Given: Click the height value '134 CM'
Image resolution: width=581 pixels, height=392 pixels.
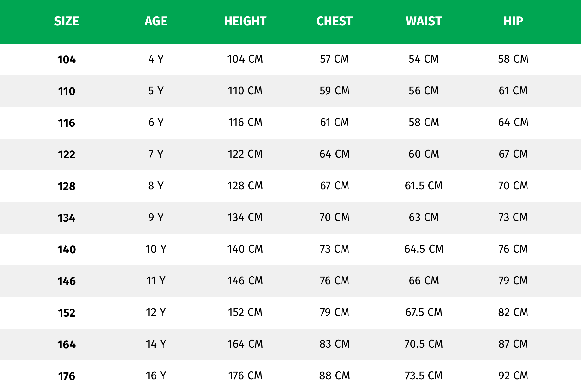Looking at the screenshot, I should [x=245, y=217].
